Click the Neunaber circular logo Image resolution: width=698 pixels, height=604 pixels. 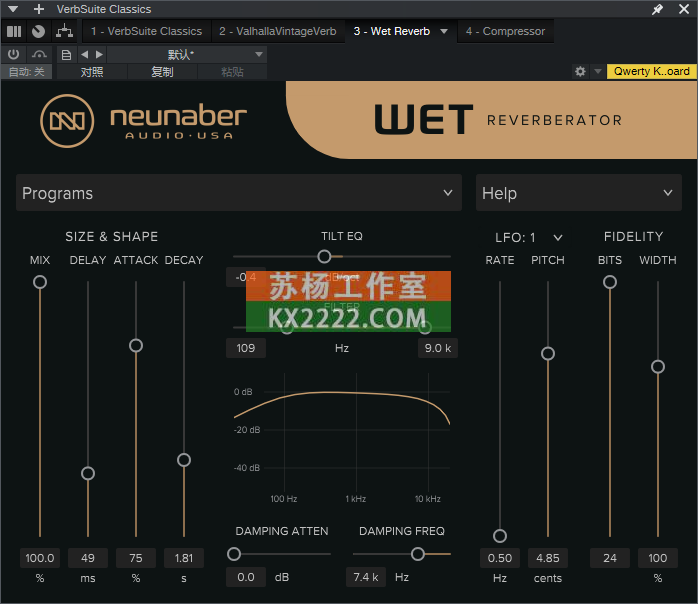click(x=67, y=121)
